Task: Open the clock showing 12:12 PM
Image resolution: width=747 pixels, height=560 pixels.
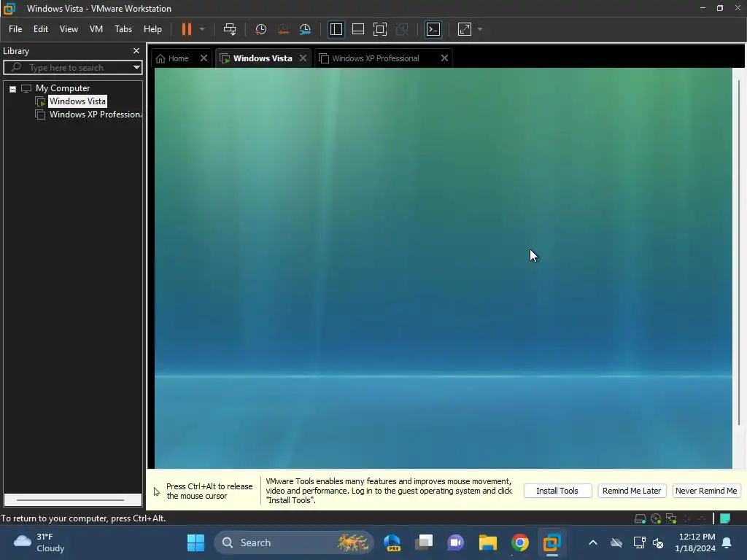Action: point(694,542)
